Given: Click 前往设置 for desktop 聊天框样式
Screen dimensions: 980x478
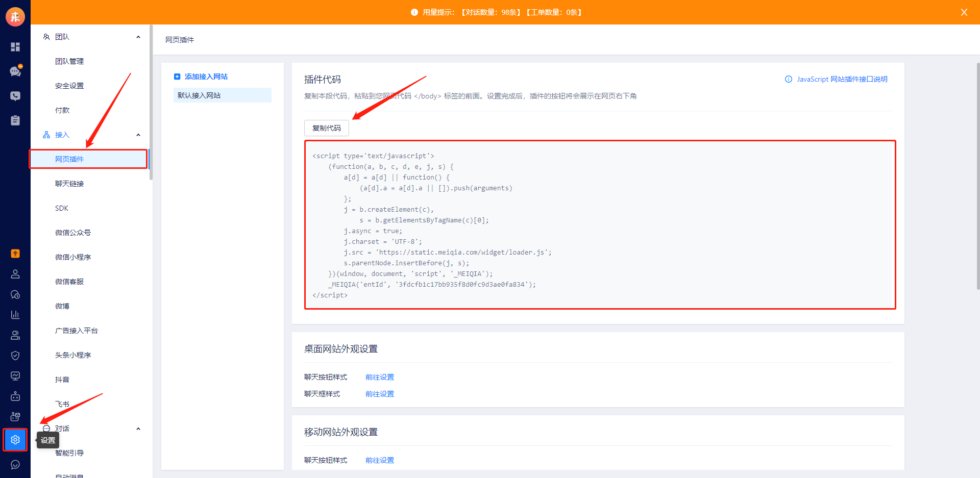Looking at the screenshot, I should click(x=380, y=394).
